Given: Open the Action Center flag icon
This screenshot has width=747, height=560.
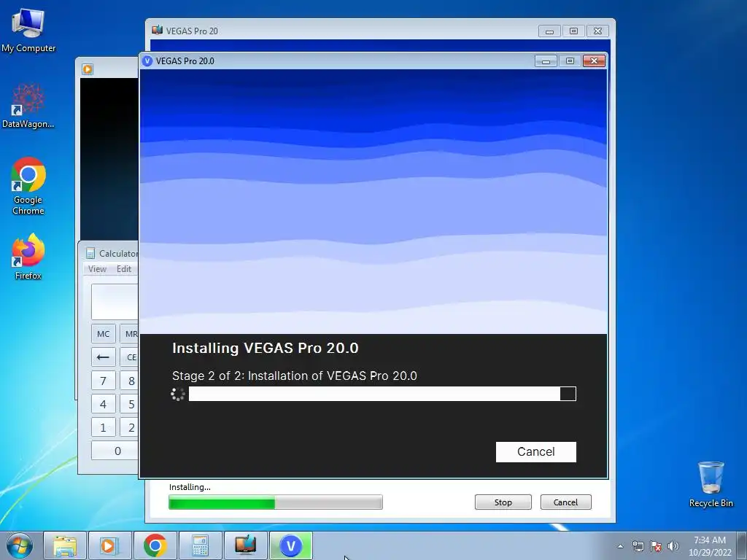Looking at the screenshot, I should [x=656, y=546].
